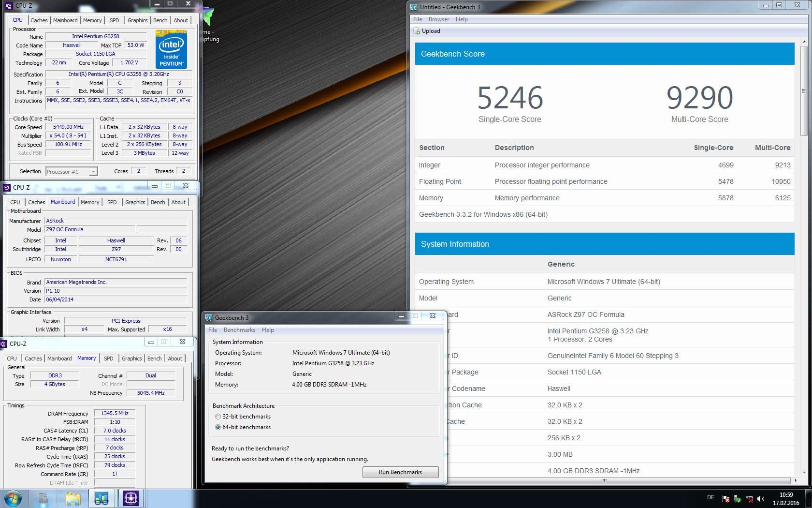Click the Multiplier field x 54.0
This screenshot has height=508, width=812.
point(68,136)
